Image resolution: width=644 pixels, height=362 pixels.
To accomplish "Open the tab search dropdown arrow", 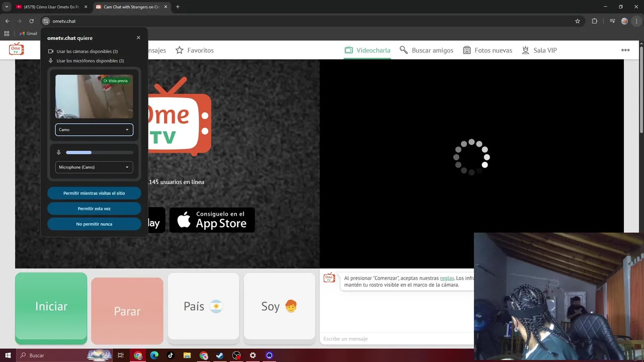I will (x=7, y=7).
